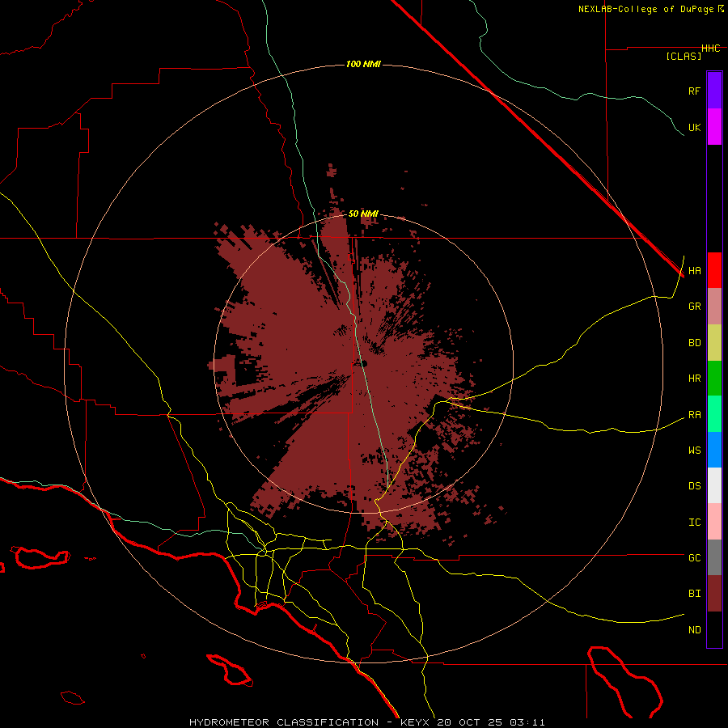Click the 'GC' legend label
Image resolution: width=728 pixels, height=728 pixels.
click(694, 558)
